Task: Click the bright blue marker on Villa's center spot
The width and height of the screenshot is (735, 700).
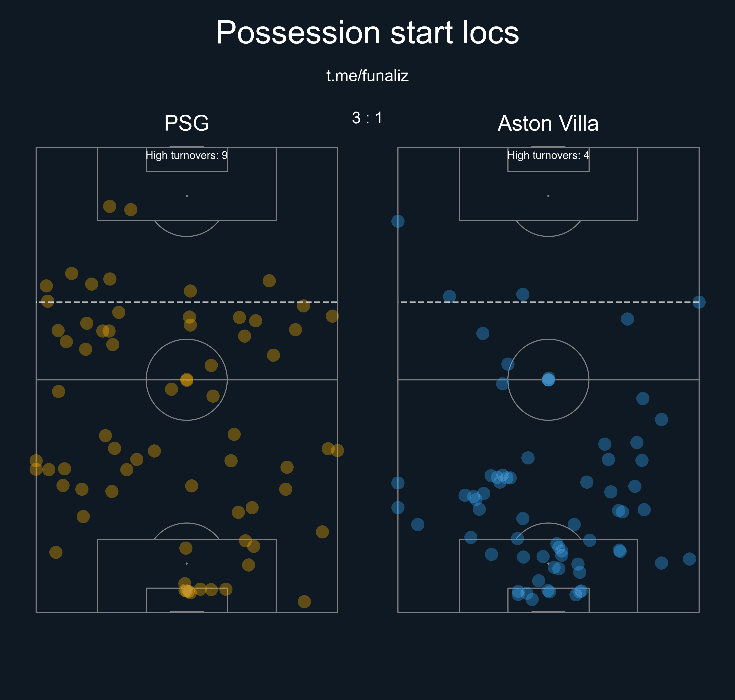Action: 548,380
